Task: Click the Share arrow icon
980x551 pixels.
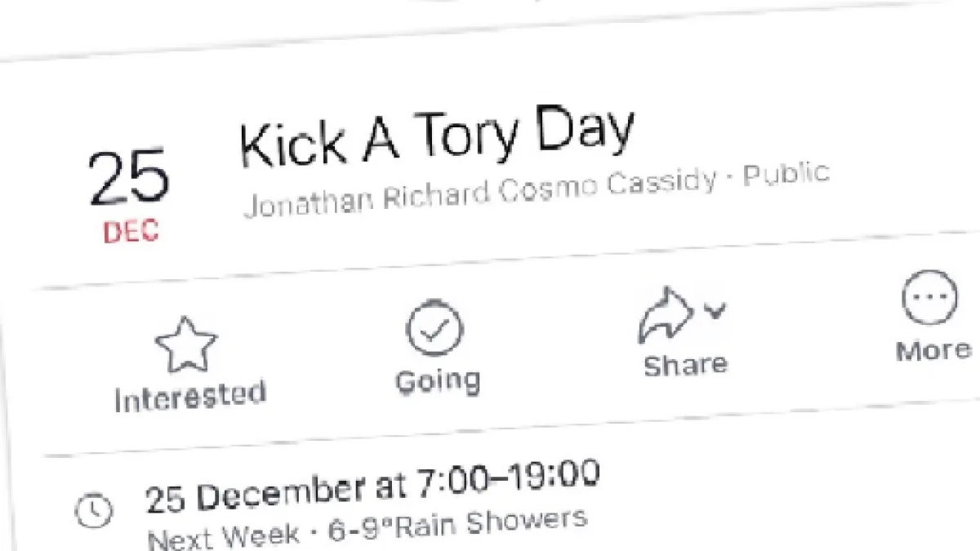Action: pyautogui.click(x=666, y=315)
